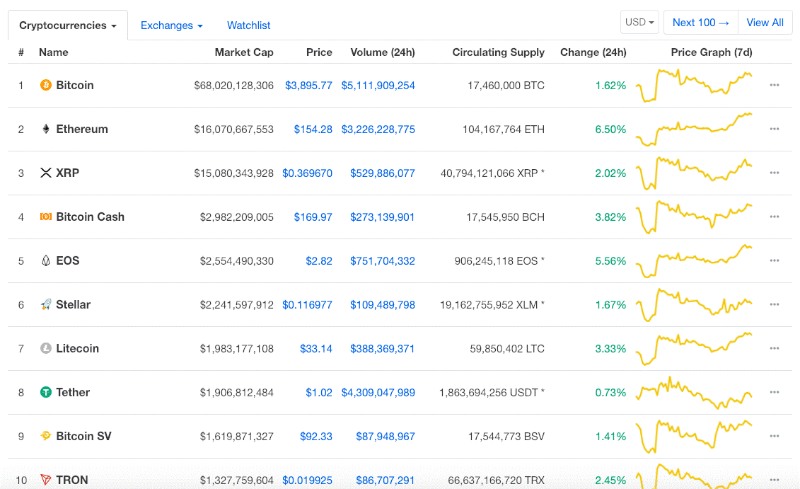Click Ethereum price $154.28
This screenshot has height=489, width=800.
point(313,129)
